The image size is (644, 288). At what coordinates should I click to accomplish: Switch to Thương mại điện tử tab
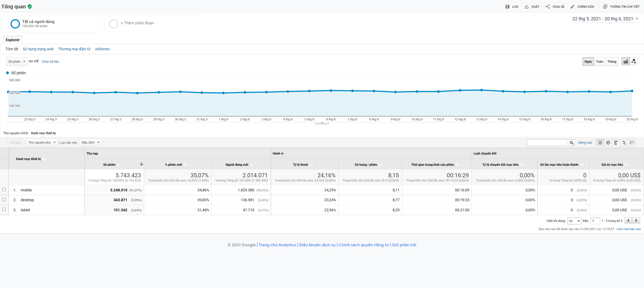click(x=74, y=49)
